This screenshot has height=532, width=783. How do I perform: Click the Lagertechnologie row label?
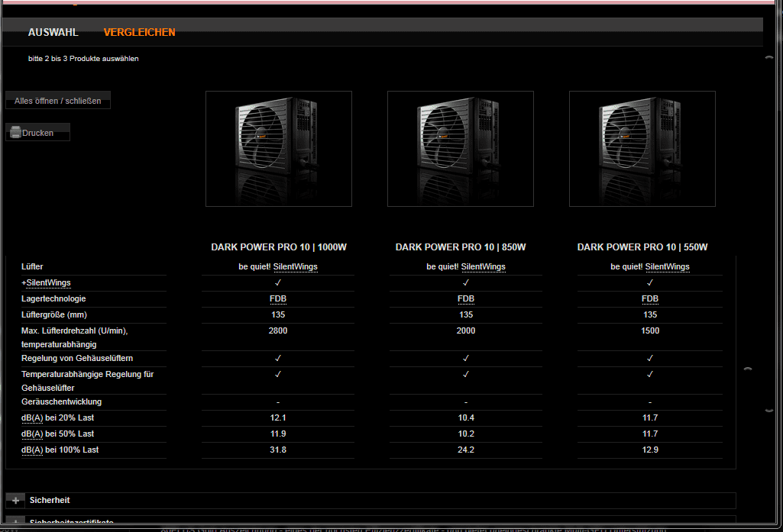tap(53, 298)
